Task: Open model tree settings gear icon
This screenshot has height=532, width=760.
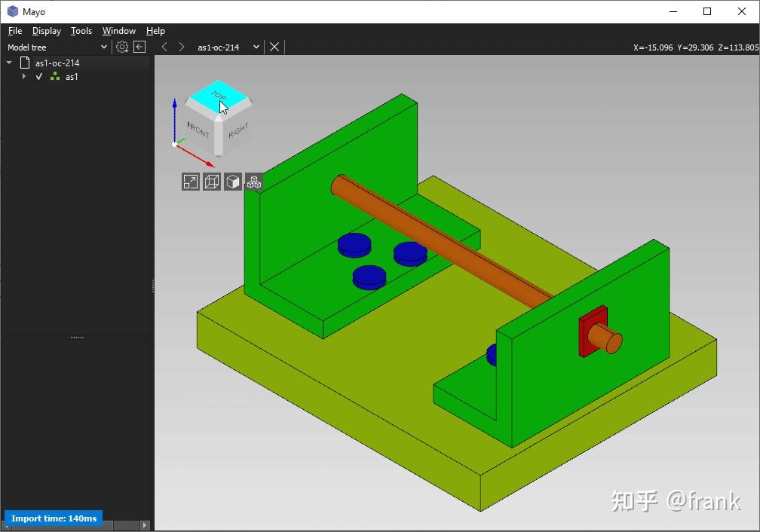Action: coord(122,47)
